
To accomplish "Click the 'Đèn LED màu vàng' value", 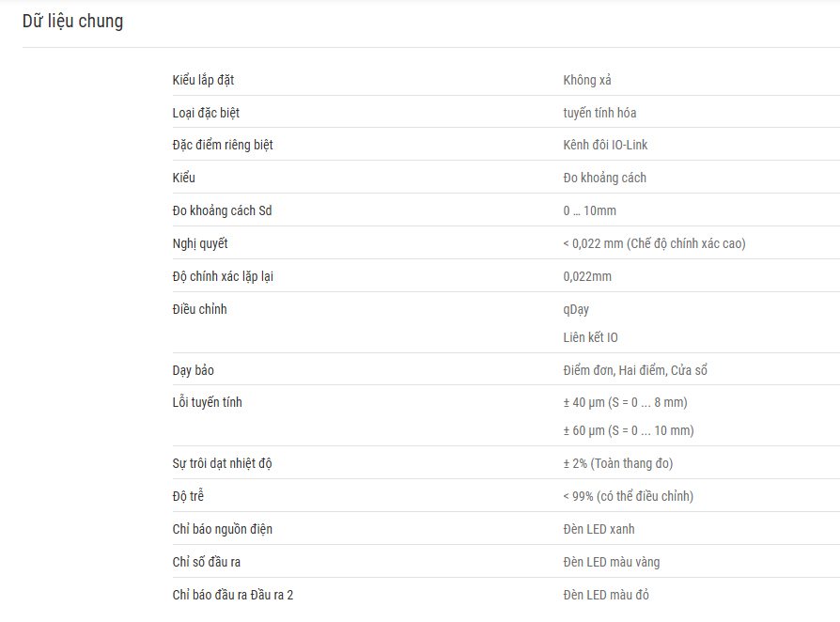I will click(612, 562).
